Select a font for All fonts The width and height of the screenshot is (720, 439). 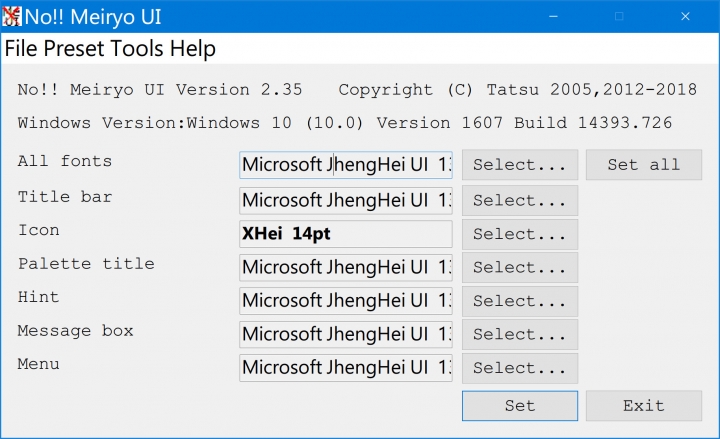click(520, 164)
